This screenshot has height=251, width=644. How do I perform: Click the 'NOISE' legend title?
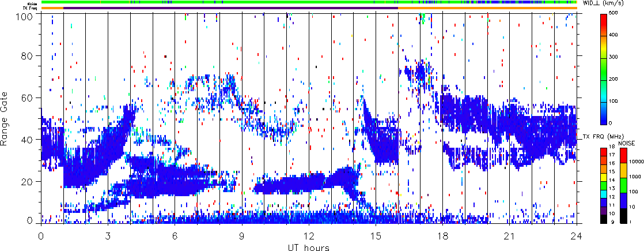627,143
